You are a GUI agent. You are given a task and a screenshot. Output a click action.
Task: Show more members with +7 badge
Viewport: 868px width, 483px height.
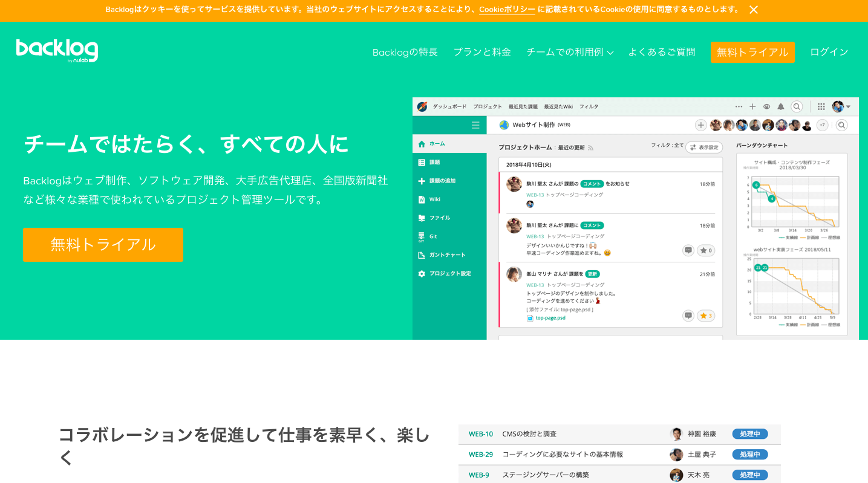point(822,125)
